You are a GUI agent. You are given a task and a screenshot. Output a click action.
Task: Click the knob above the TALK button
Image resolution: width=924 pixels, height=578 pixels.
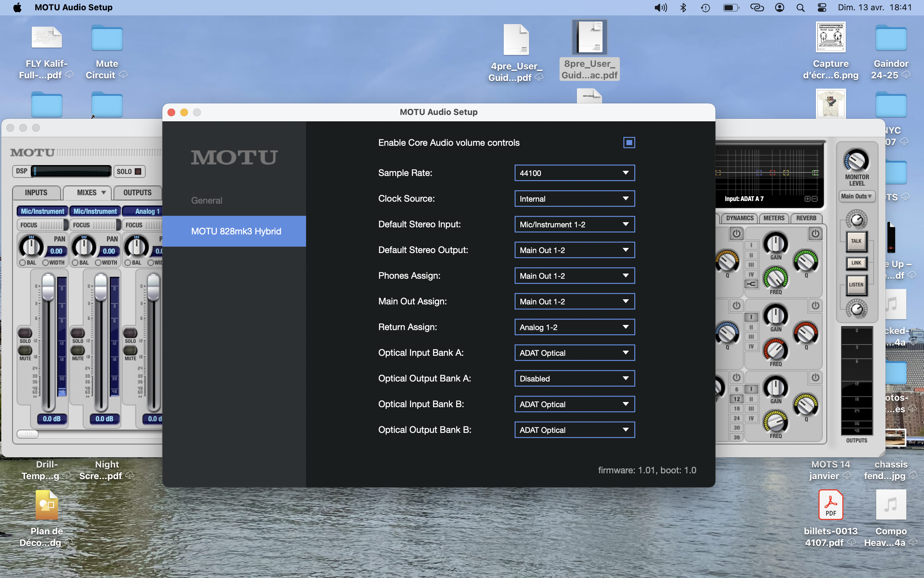click(x=856, y=219)
